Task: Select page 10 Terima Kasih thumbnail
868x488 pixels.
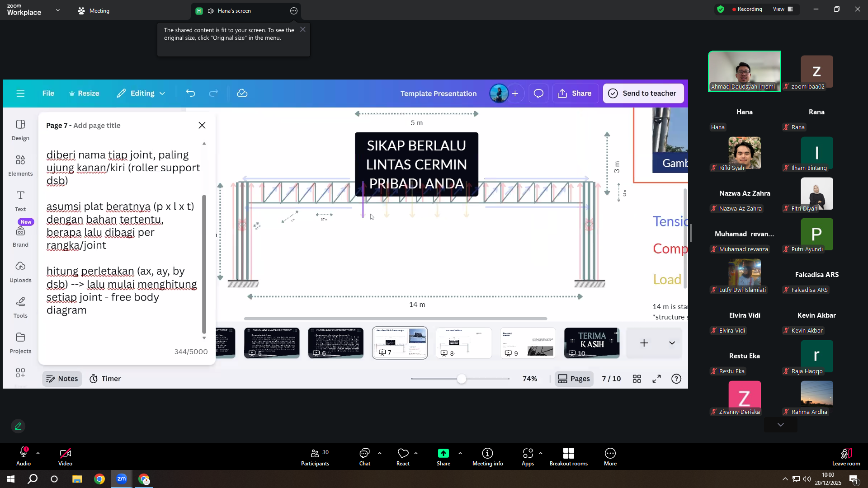Action: coord(592,343)
